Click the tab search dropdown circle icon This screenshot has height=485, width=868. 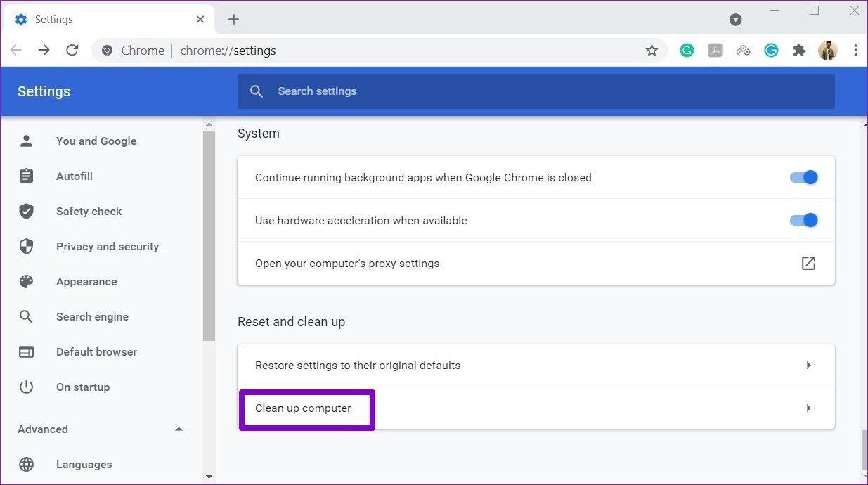pyautogui.click(x=736, y=20)
